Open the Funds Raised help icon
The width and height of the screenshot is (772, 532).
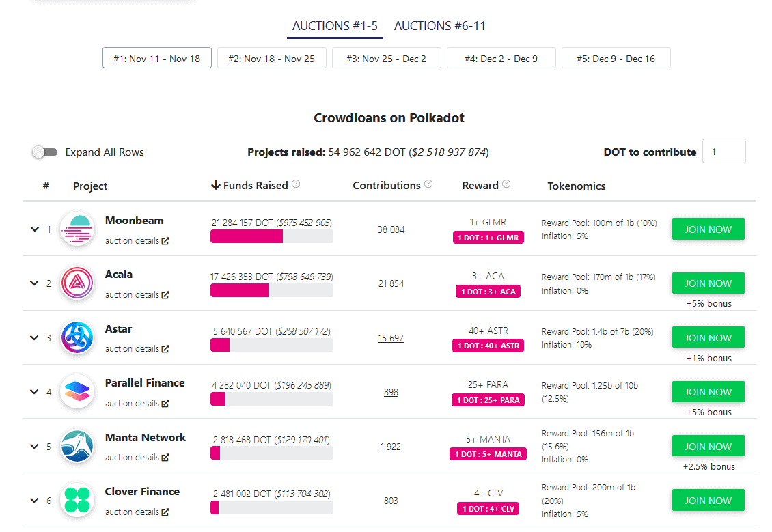[296, 184]
